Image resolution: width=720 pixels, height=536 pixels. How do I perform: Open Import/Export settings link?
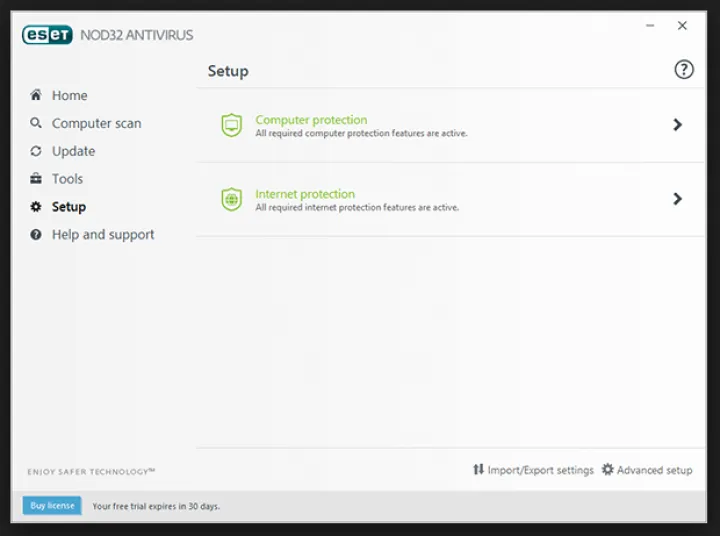[541, 470]
